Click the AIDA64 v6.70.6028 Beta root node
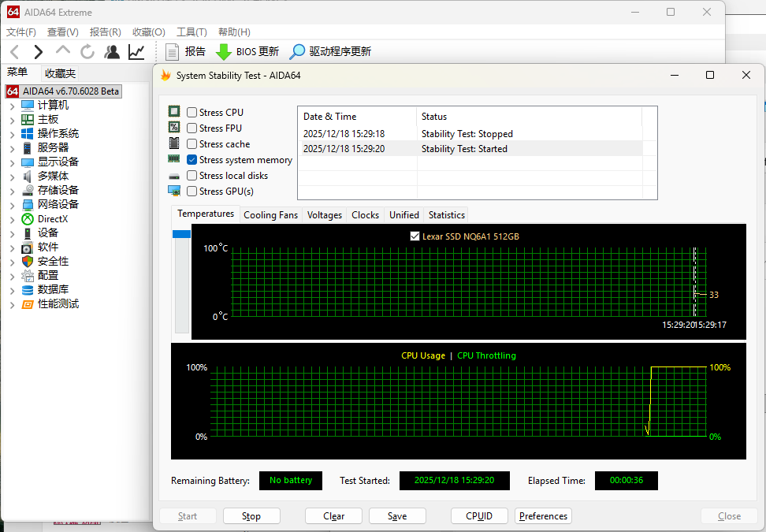766x532 pixels. click(64, 91)
